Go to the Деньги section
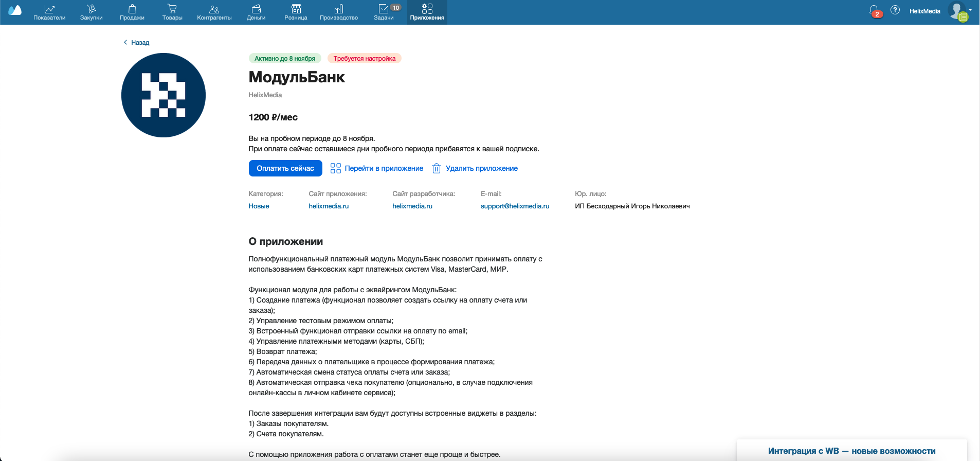 [x=256, y=12]
